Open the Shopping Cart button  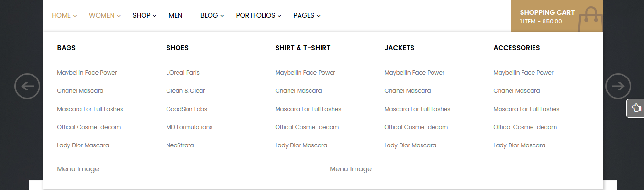pos(557,16)
